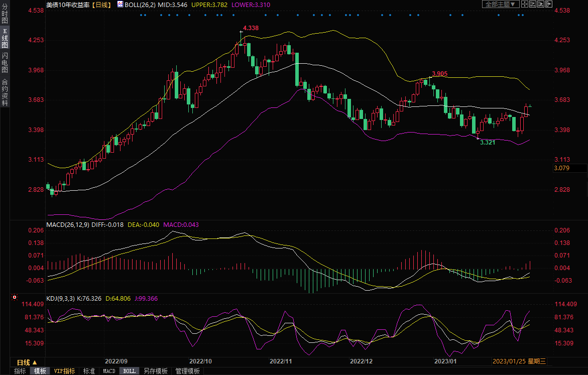
Task: Expand the 日线 period selector
Action: [27, 362]
